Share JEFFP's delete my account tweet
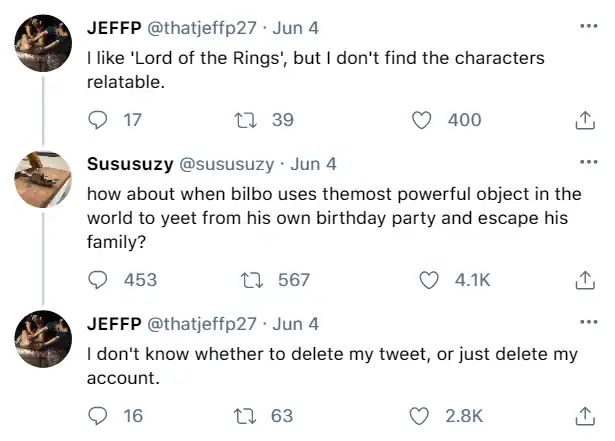Image resolution: width=615 pixels, height=441 pixels. point(585,416)
